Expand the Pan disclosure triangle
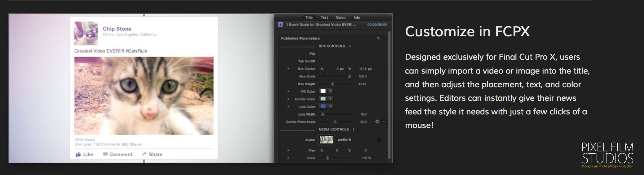 tap(288, 150)
